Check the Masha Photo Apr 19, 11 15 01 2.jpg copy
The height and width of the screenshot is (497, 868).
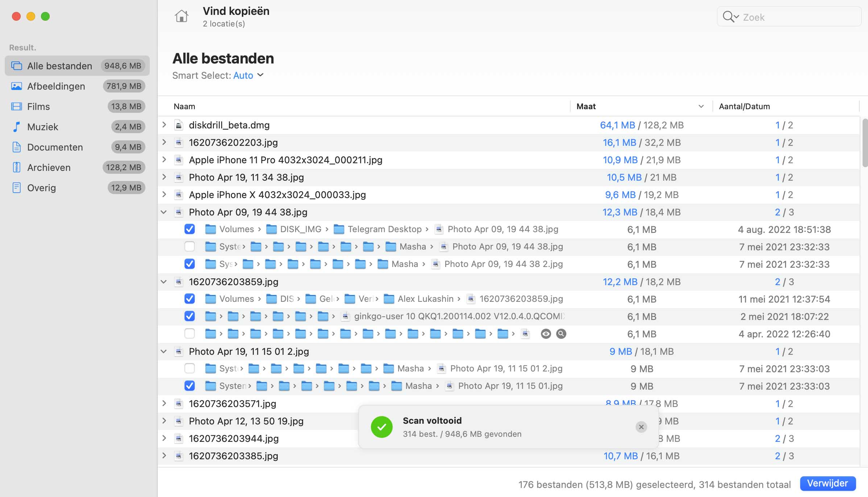(x=189, y=369)
